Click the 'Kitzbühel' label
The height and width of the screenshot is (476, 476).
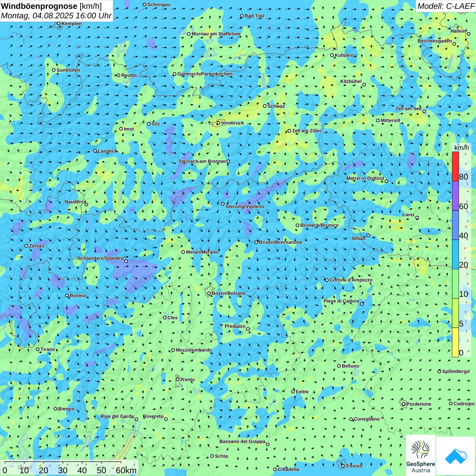click(x=351, y=81)
